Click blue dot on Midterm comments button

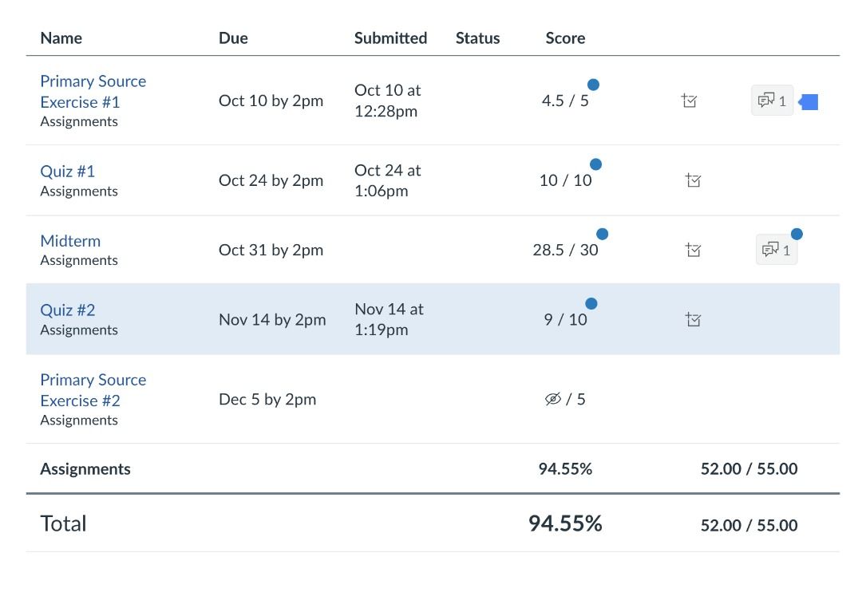pos(797,234)
